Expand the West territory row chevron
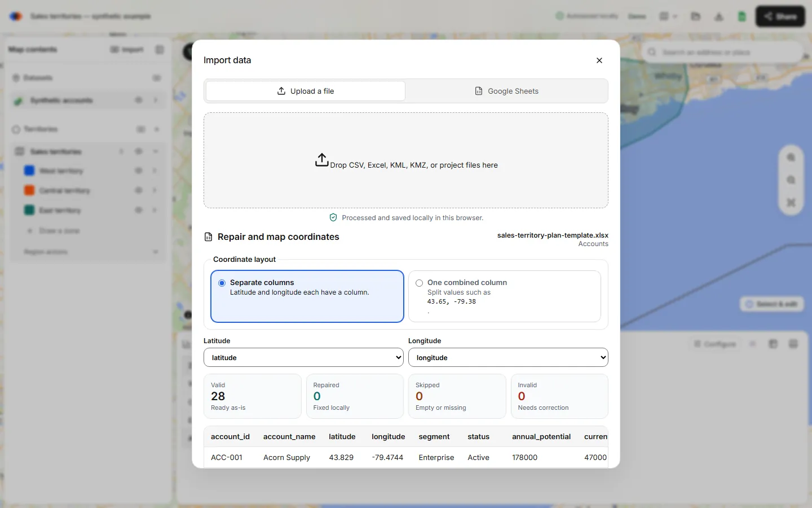812x508 pixels. click(x=155, y=170)
